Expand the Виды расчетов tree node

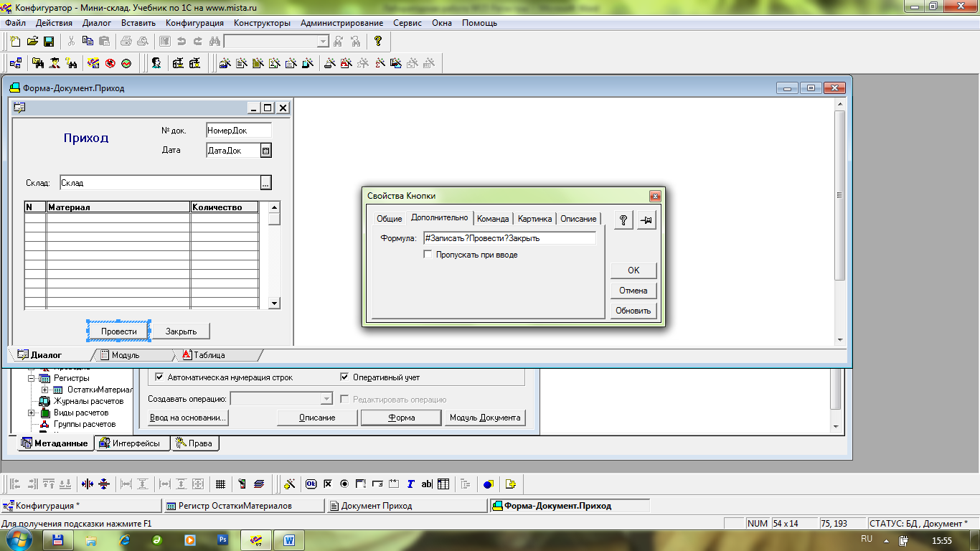pyautogui.click(x=32, y=413)
